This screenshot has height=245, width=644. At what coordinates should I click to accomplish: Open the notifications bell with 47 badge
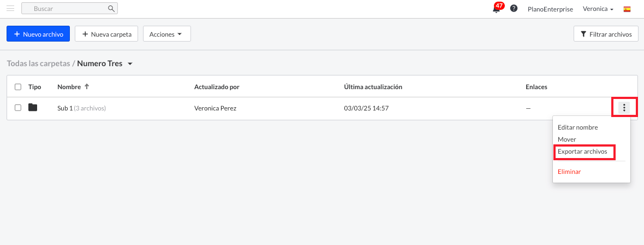pos(497,8)
